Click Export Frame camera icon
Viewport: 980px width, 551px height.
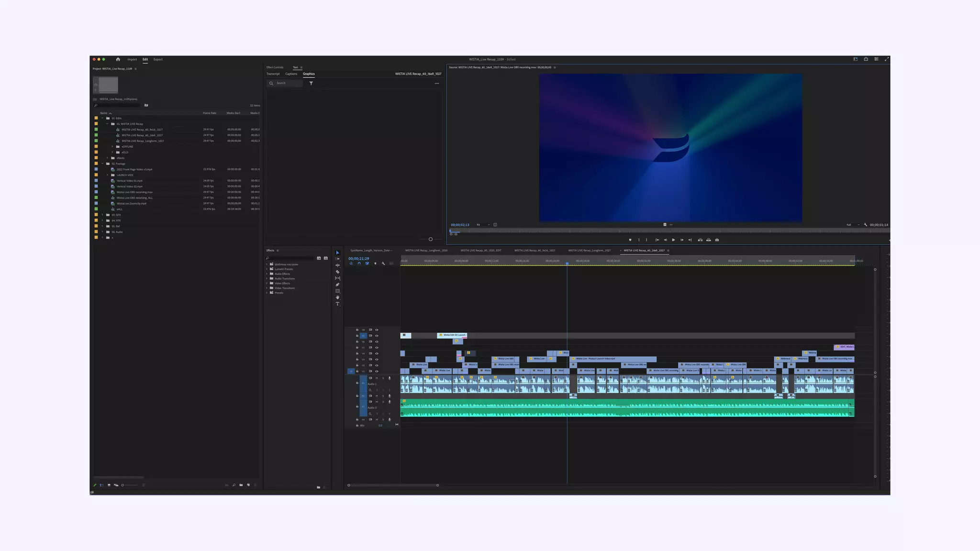click(x=717, y=240)
